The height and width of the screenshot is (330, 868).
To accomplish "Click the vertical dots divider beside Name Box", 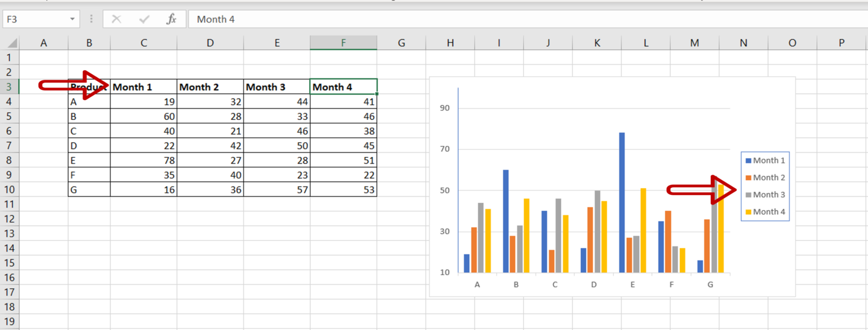I will (90, 19).
